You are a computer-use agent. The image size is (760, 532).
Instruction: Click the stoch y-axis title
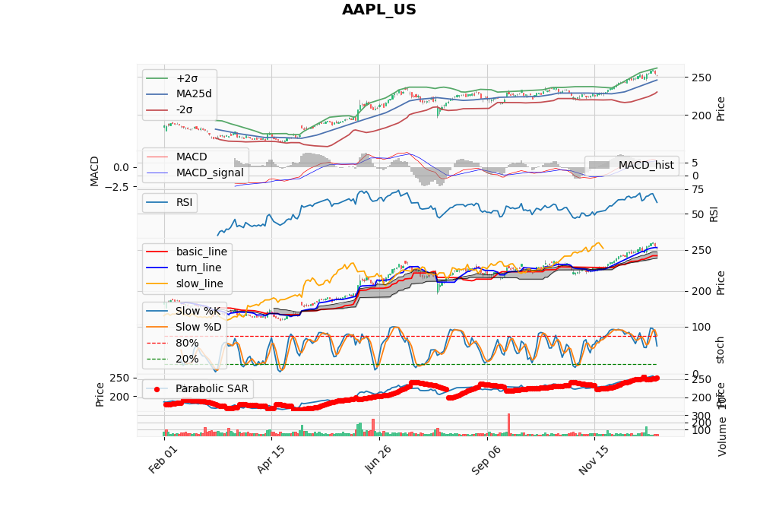pos(720,350)
